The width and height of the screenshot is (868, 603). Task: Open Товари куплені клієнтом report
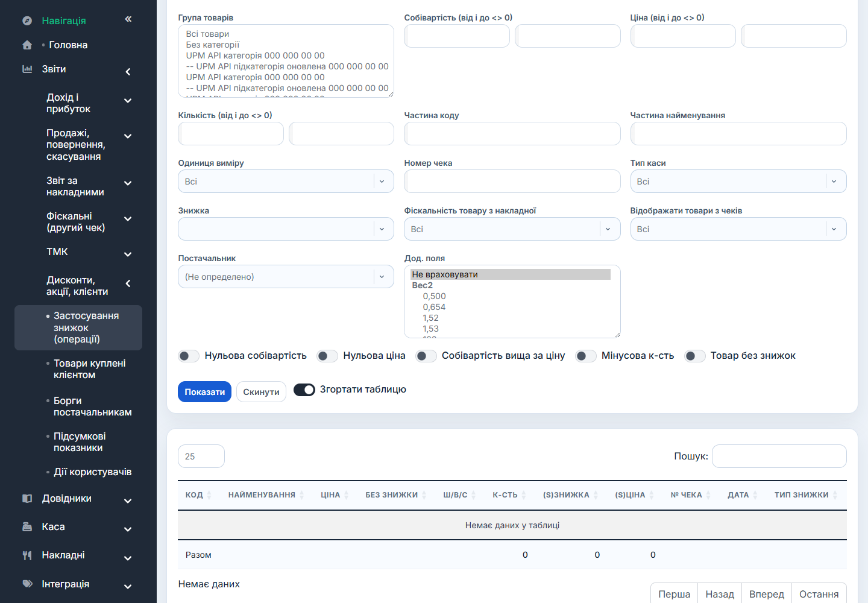(x=90, y=369)
